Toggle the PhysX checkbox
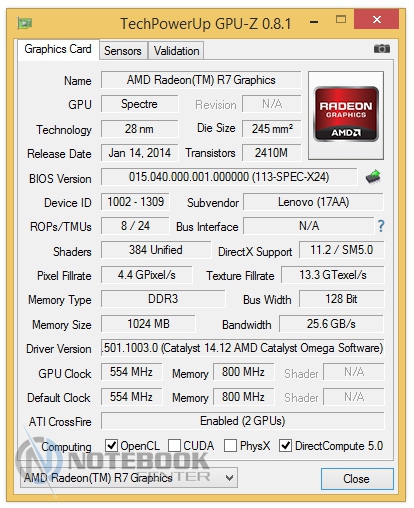 [230, 445]
